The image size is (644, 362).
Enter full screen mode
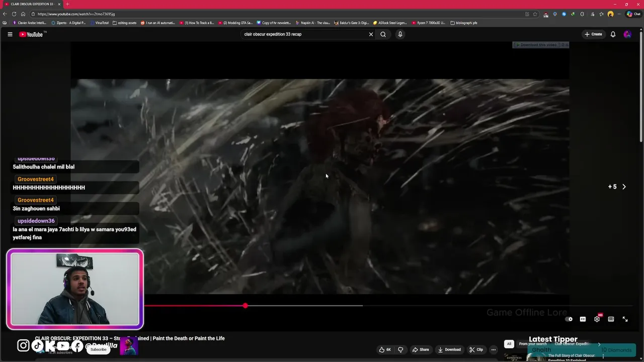coord(625,319)
